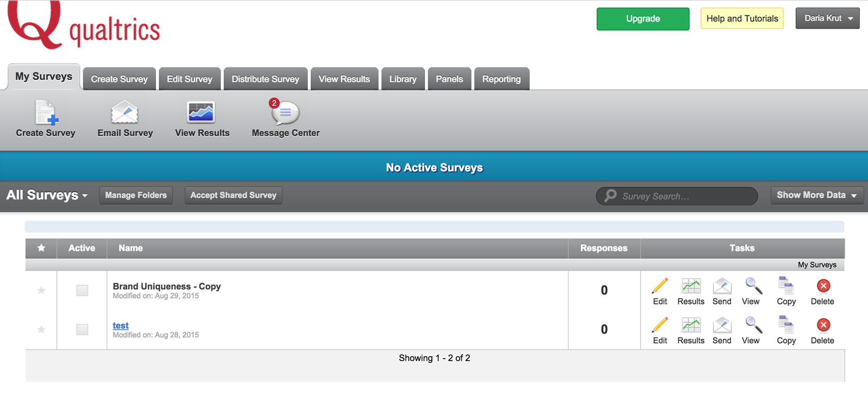This screenshot has height=399, width=868.
Task: Switch to the View Results tab
Action: pos(344,79)
